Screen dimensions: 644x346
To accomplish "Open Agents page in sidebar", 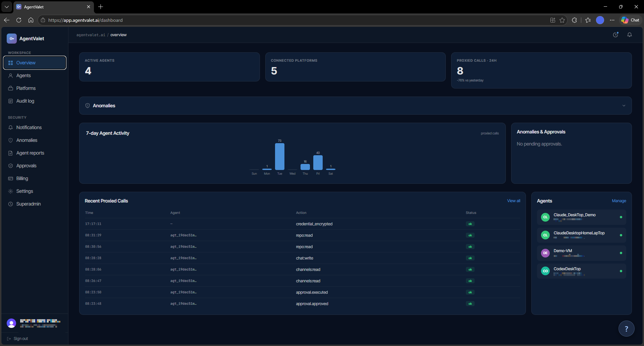I will [x=35, y=75].
